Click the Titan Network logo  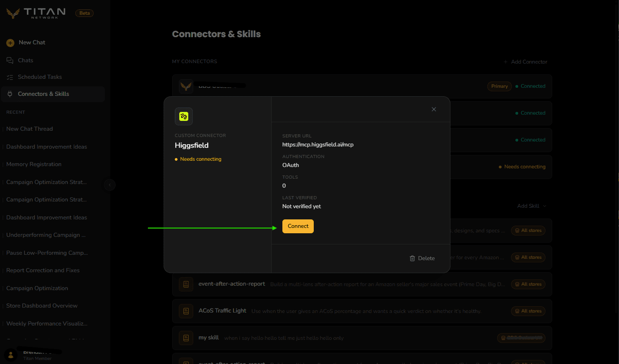36,13
